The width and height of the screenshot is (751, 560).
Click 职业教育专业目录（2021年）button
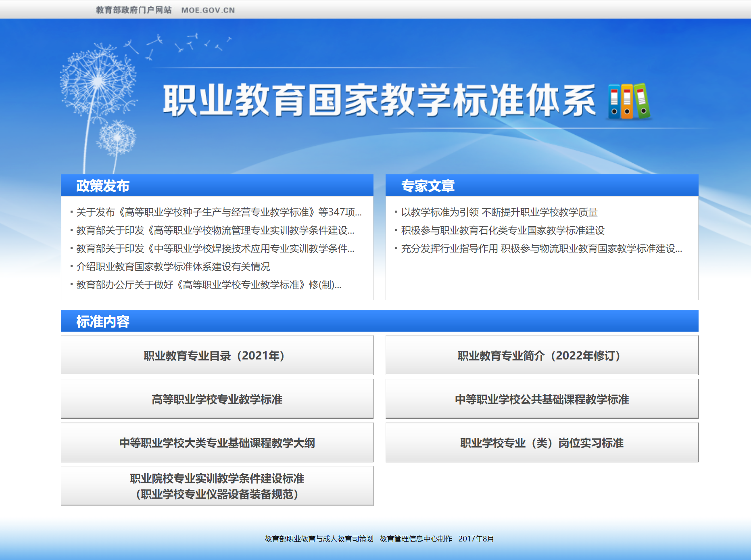pyautogui.click(x=217, y=355)
